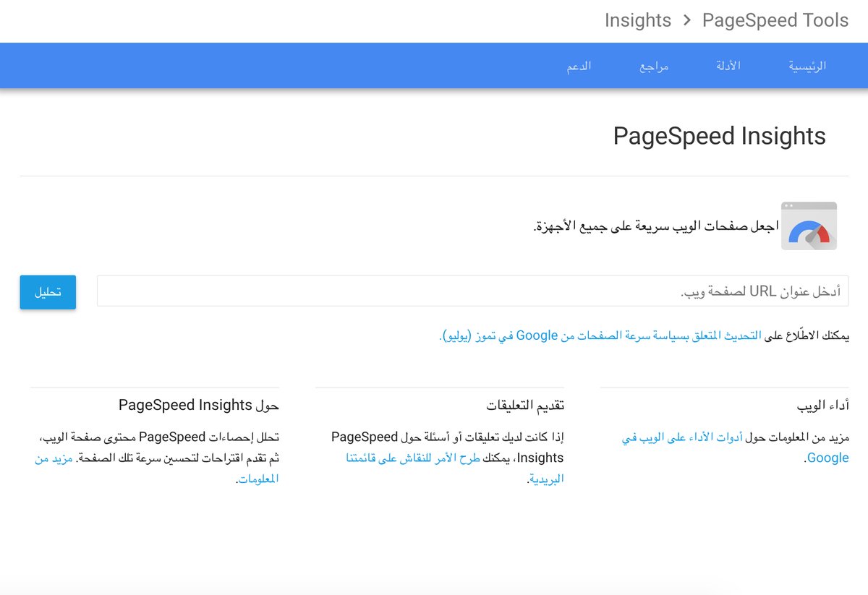Click the تقديم التعليقات section heading
868x595 pixels.
pyautogui.click(x=524, y=405)
